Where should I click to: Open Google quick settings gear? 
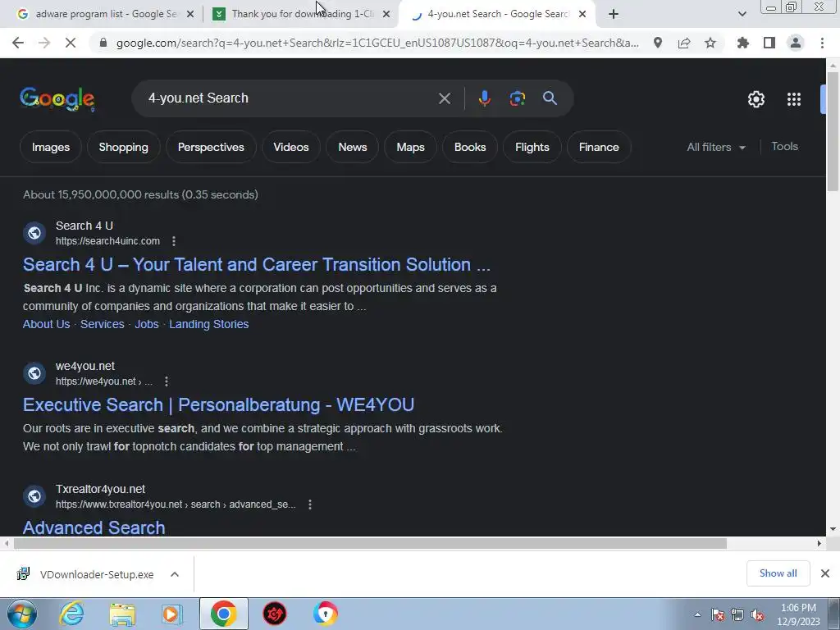(x=756, y=99)
